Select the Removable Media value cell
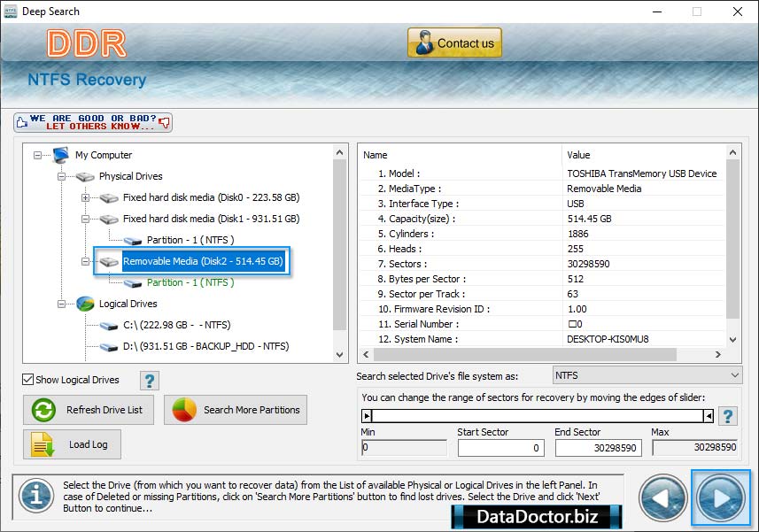 tap(604, 189)
